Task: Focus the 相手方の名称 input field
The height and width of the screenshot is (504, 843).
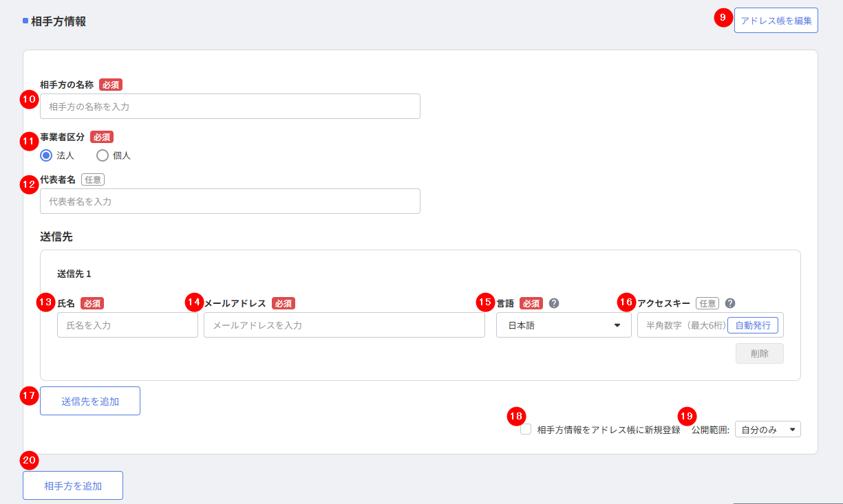Action: point(230,107)
